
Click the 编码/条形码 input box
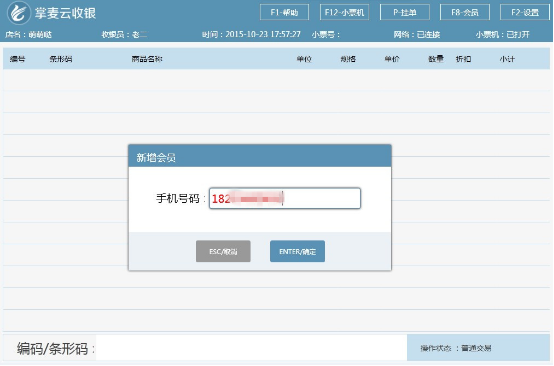point(252,348)
